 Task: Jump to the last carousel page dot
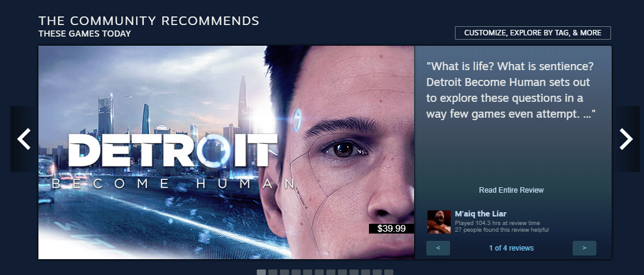[388, 273]
